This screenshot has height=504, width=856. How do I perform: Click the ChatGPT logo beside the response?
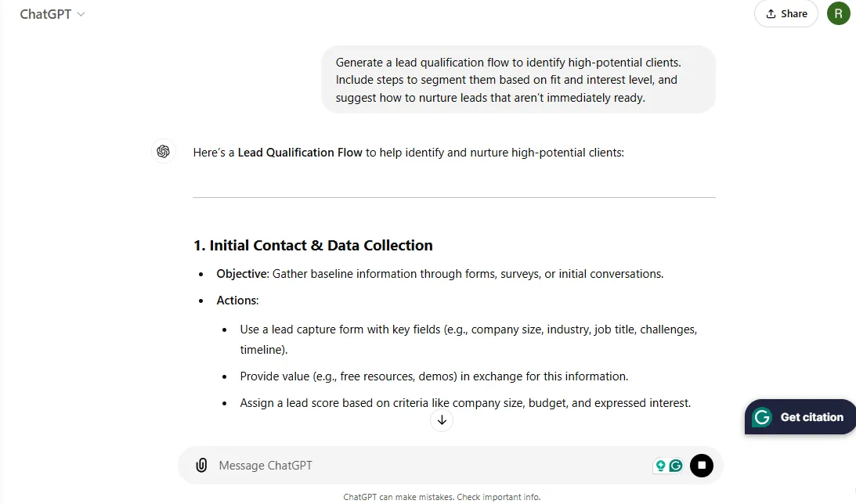[x=163, y=152]
